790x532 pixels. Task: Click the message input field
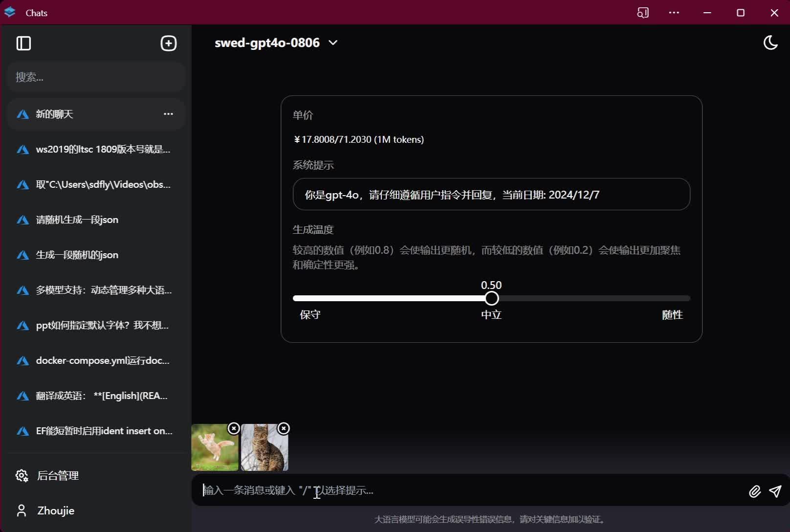(440, 491)
